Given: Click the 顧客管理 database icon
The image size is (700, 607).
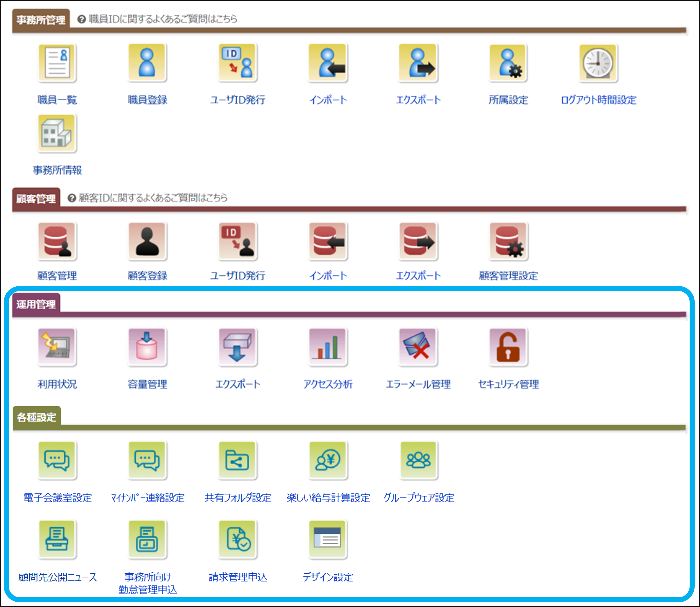Looking at the screenshot, I should (57, 242).
